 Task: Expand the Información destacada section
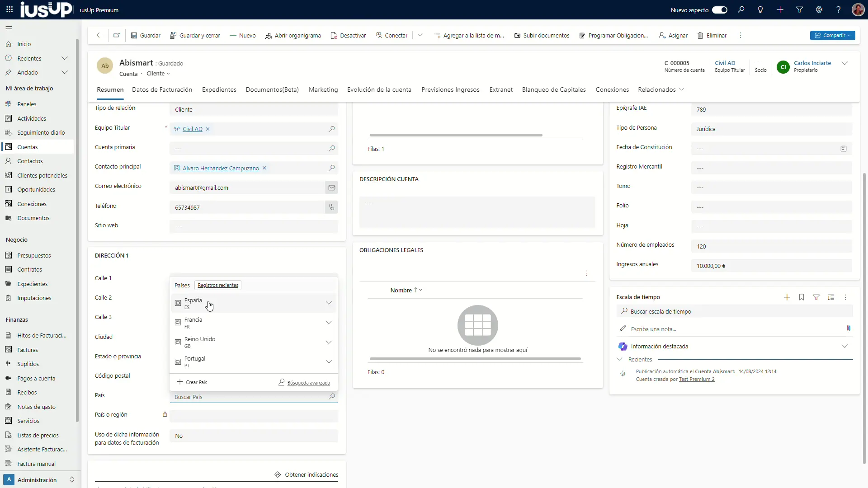coord(844,347)
